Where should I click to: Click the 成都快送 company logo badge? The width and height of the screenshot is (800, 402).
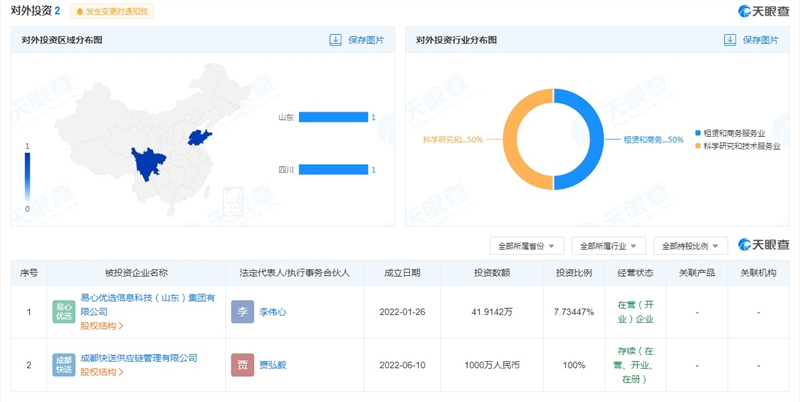tap(64, 364)
